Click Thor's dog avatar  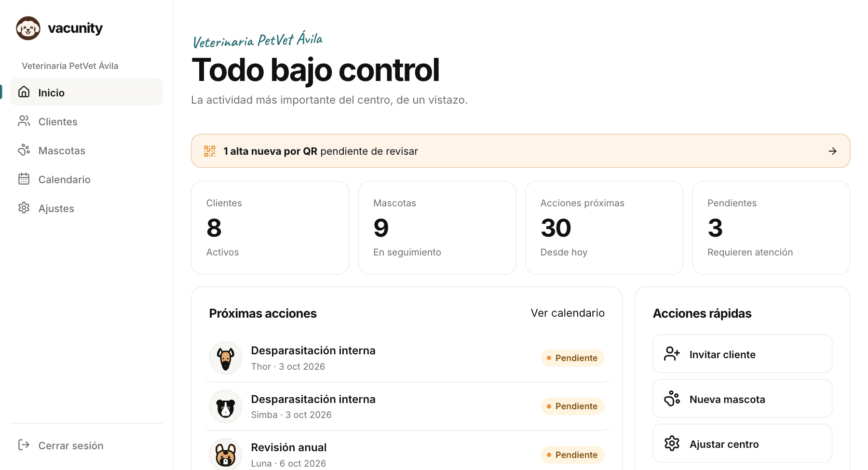click(x=226, y=358)
